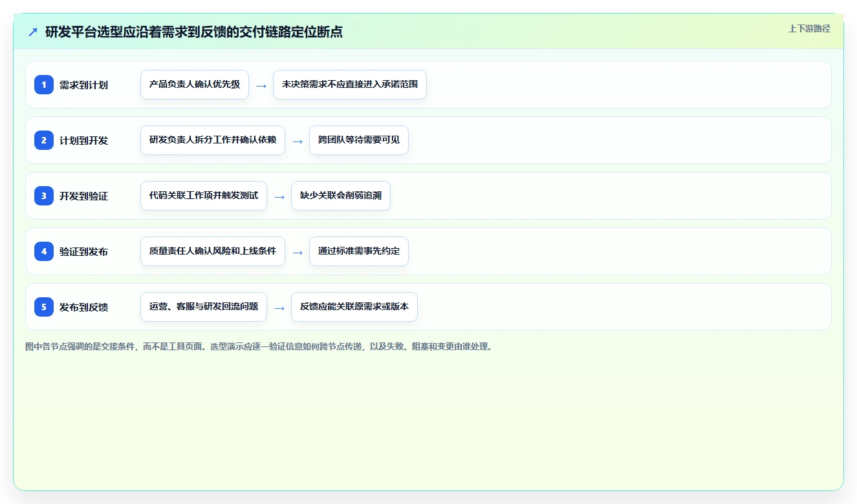Select the 质量责任人确认风险和上线条件 node
This screenshot has width=857, height=504.
[213, 251]
